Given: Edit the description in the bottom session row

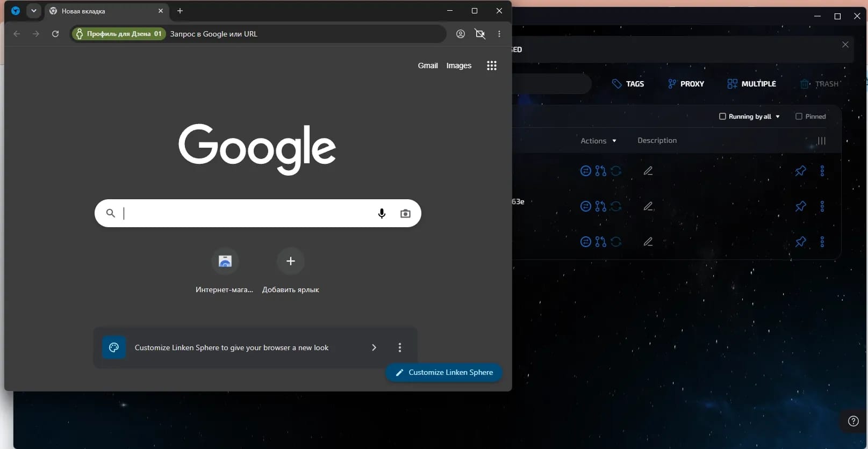Looking at the screenshot, I should tap(648, 242).
